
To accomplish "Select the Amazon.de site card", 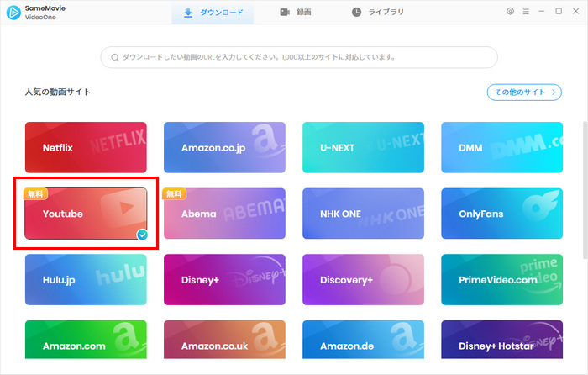I will [364, 340].
